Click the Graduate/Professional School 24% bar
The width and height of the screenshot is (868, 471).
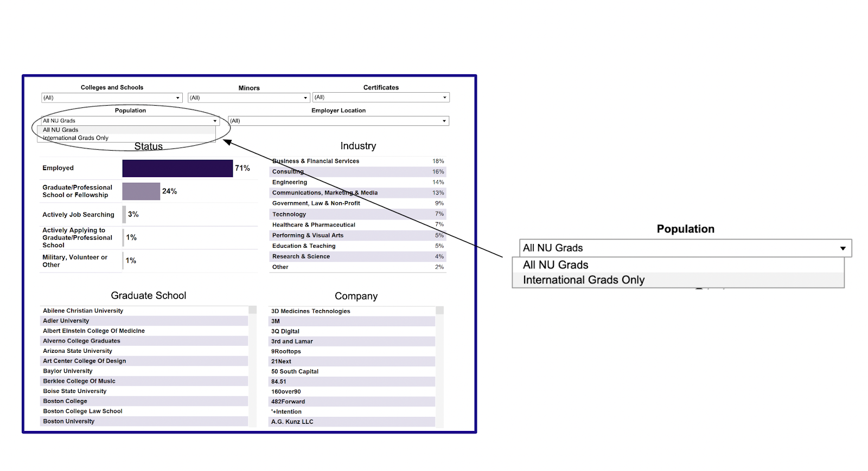(141, 191)
